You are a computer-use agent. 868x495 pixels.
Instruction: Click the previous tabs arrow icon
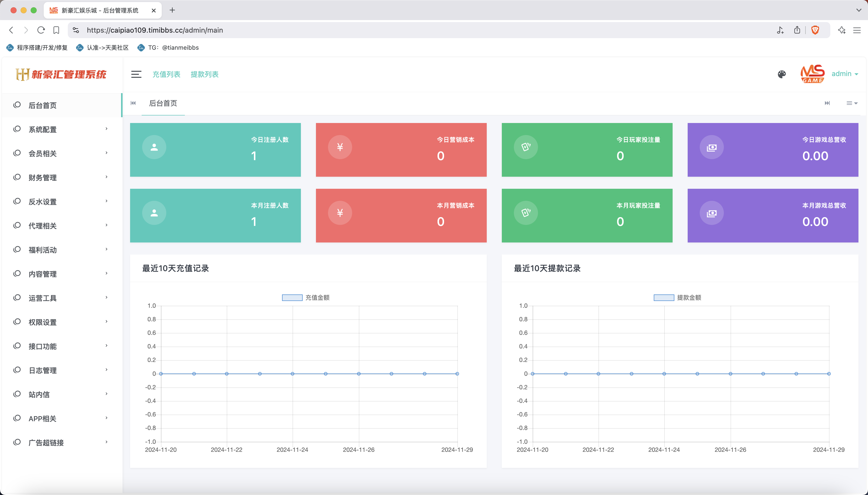point(133,103)
